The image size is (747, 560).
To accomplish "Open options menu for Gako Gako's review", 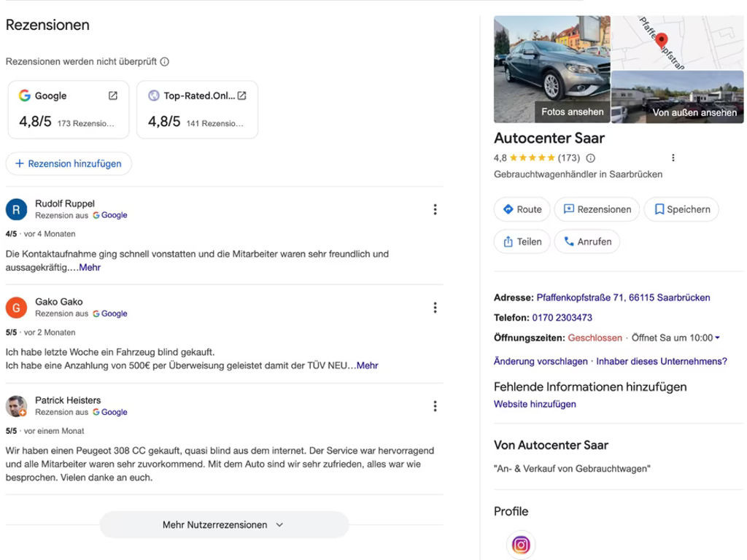I will pyautogui.click(x=435, y=308).
